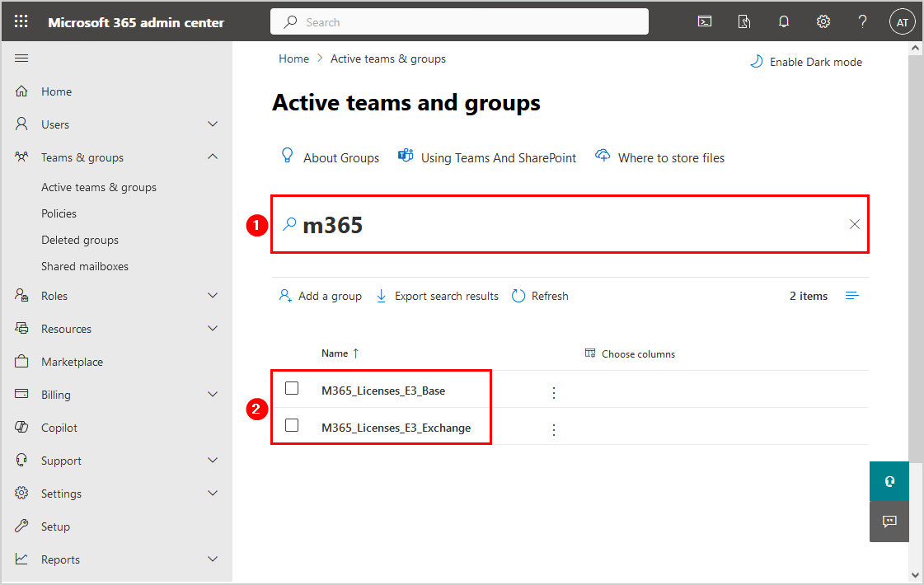The image size is (924, 585).
Task: Click Add a group button
Action: [320, 296]
